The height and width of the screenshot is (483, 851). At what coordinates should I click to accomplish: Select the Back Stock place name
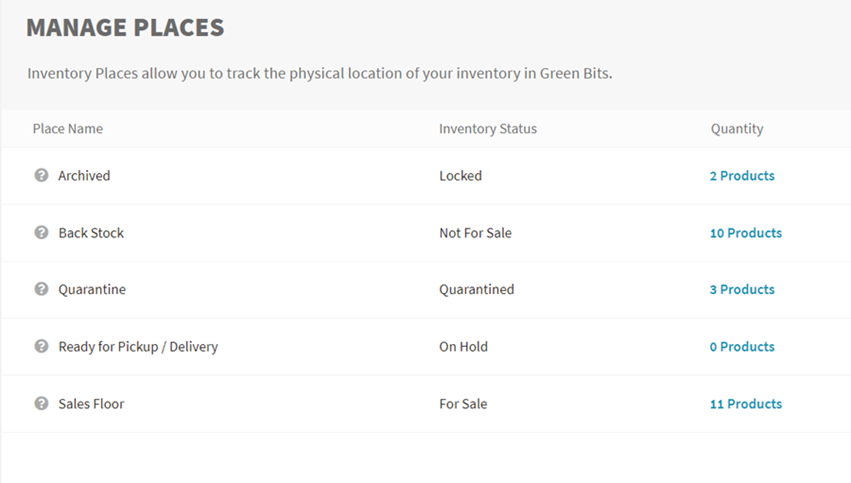pos(91,233)
